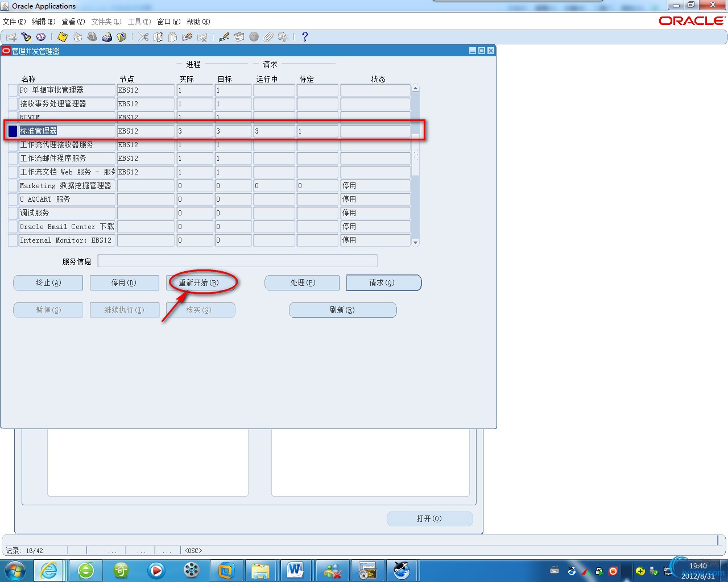
Task: Select the 'Internal Monitor: EBS12' name cell
Action: 67,240
